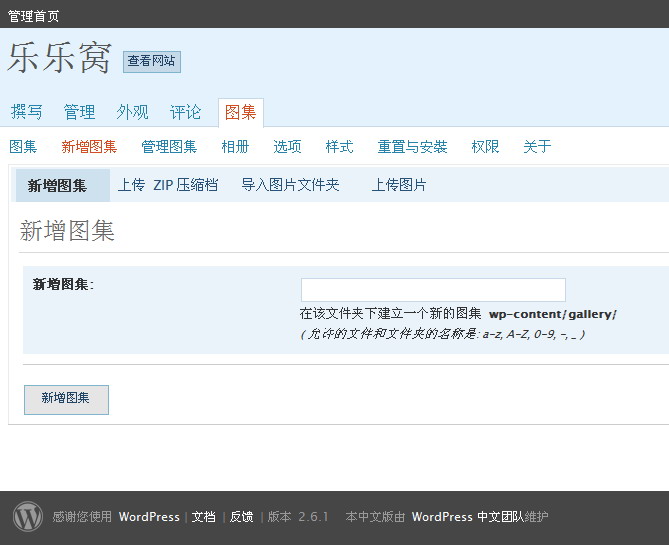The image size is (669, 545).
Task: Select the 权限 submenu item
Action: tap(485, 147)
